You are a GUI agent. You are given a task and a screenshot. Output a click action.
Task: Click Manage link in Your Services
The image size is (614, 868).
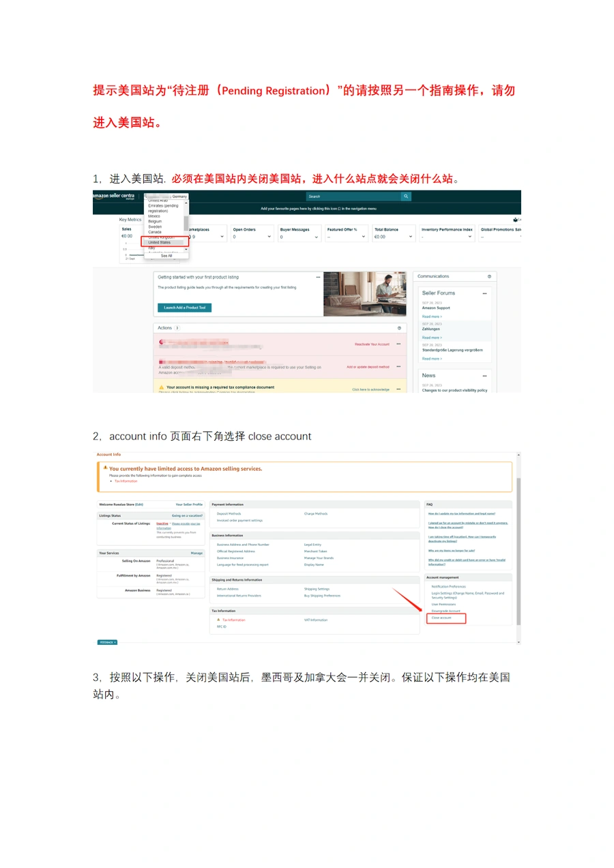[196, 553]
